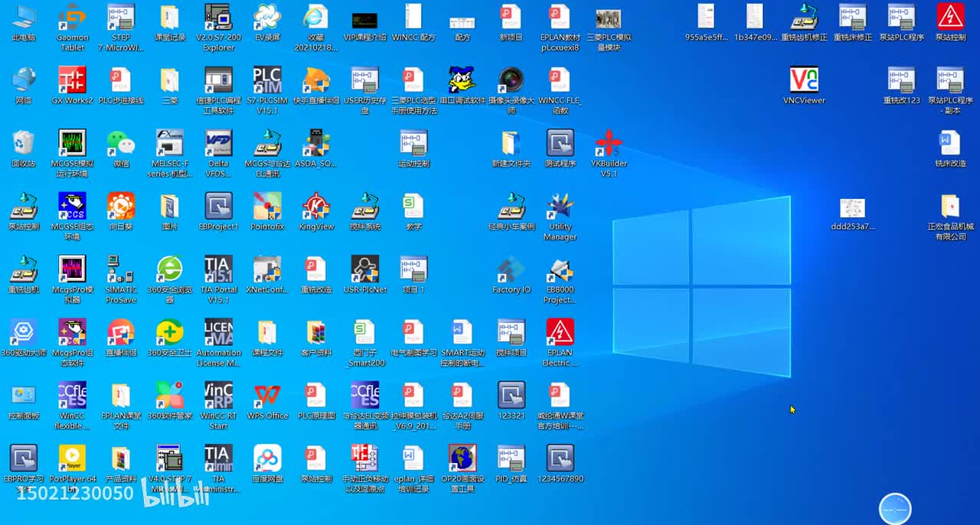Open the Baidu Netdisk (百度网盘) icon
Viewport: 980px width, 525px height.
[267, 459]
